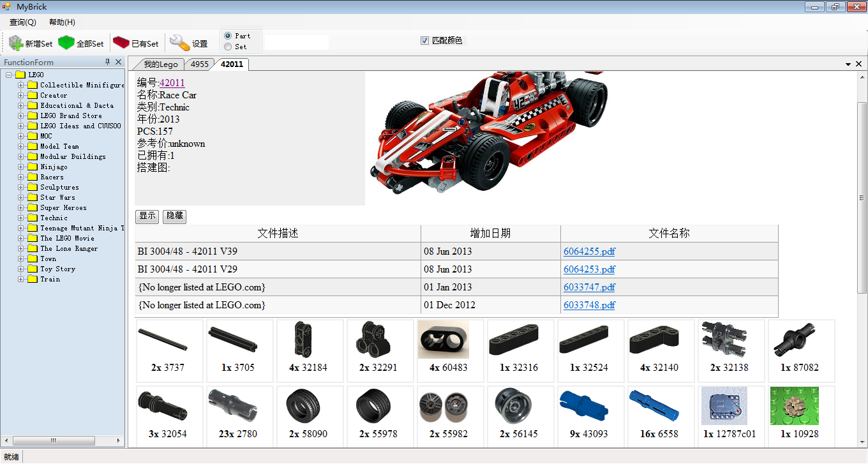868x464 pixels.
Task: Switch to the 4955 tab
Action: (199, 64)
